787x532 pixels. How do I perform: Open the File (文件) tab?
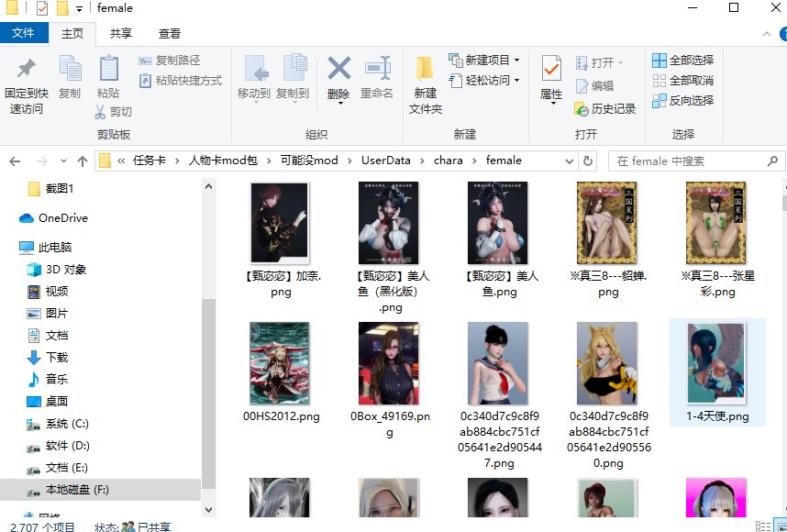[x=24, y=33]
